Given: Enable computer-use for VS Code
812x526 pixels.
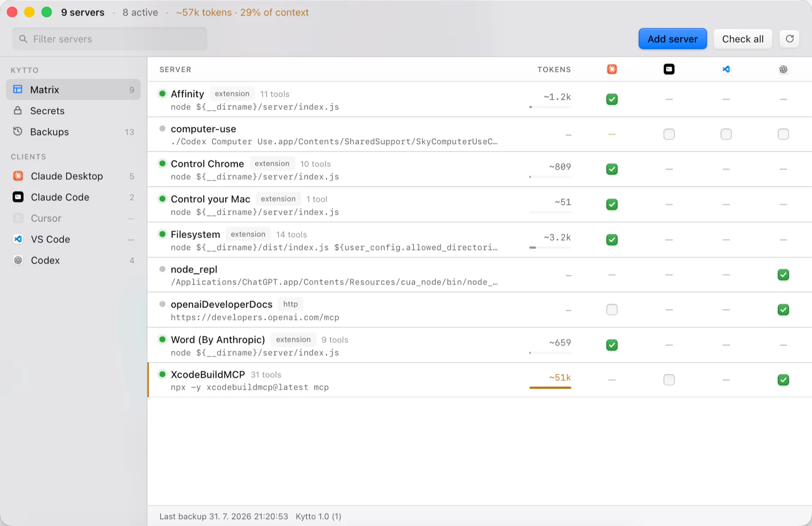Looking at the screenshot, I should (x=726, y=134).
